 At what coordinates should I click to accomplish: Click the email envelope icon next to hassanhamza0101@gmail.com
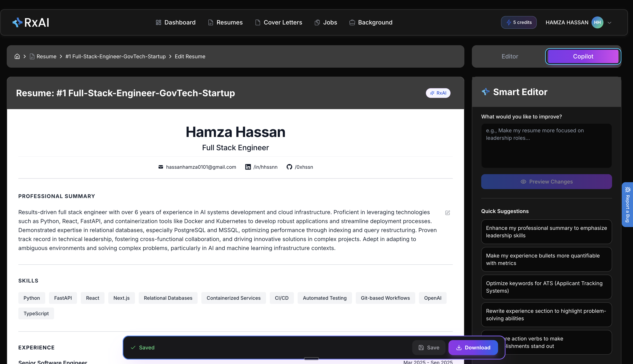pos(160,167)
